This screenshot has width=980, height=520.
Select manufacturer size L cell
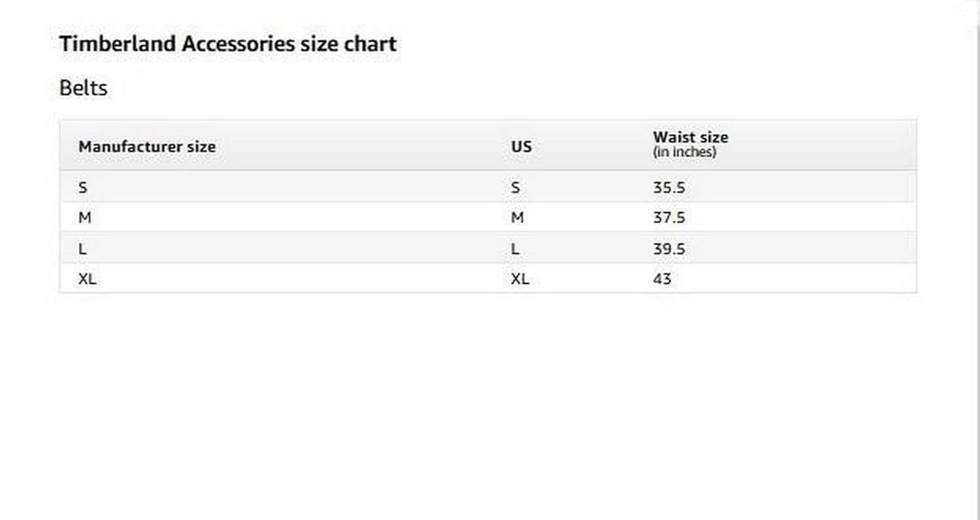(82, 249)
